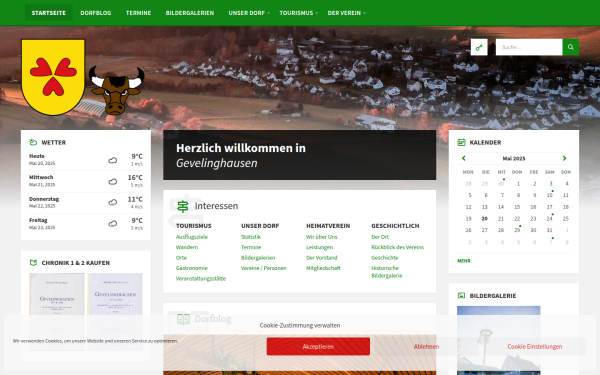Click the 'Herzlich willkommen in' heading
Viewport: 600px width, 375px height.
(241, 148)
